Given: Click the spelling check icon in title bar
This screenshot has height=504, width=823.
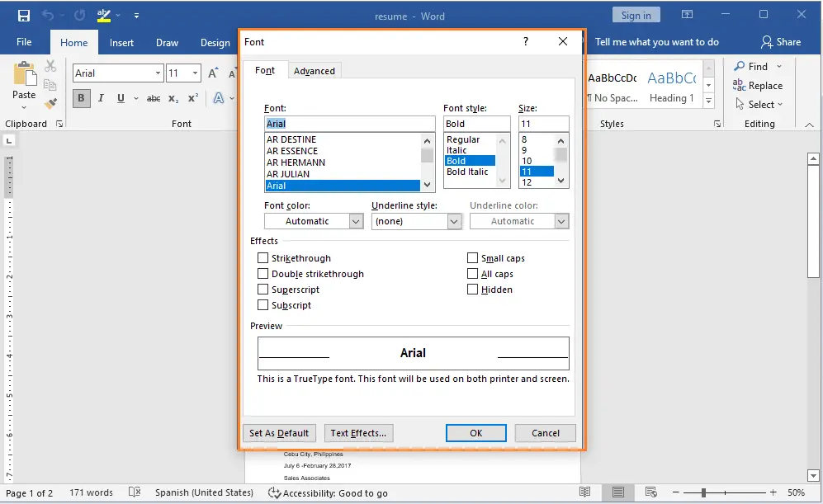Looking at the screenshot, I should pos(104,16).
